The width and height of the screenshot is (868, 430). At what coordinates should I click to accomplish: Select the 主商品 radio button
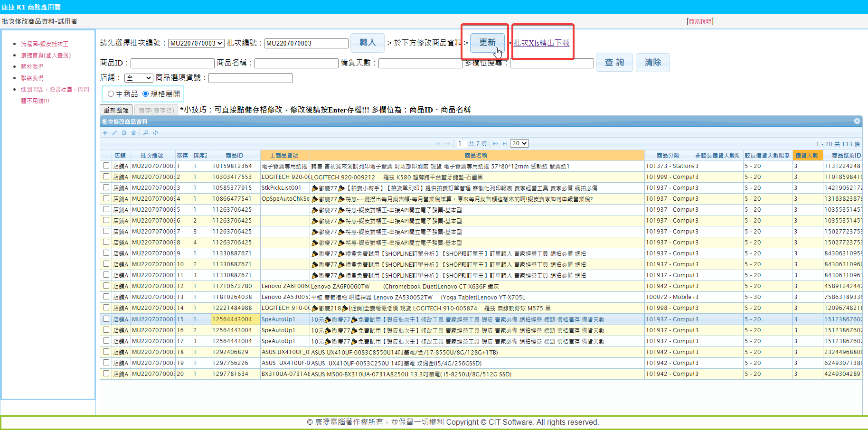pyautogui.click(x=111, y=94)
